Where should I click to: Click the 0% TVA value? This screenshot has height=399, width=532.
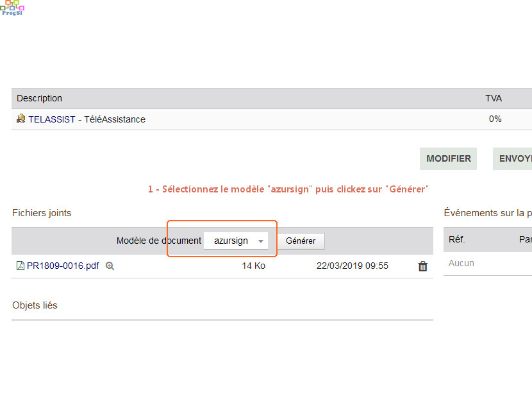(x=495, y=119)
